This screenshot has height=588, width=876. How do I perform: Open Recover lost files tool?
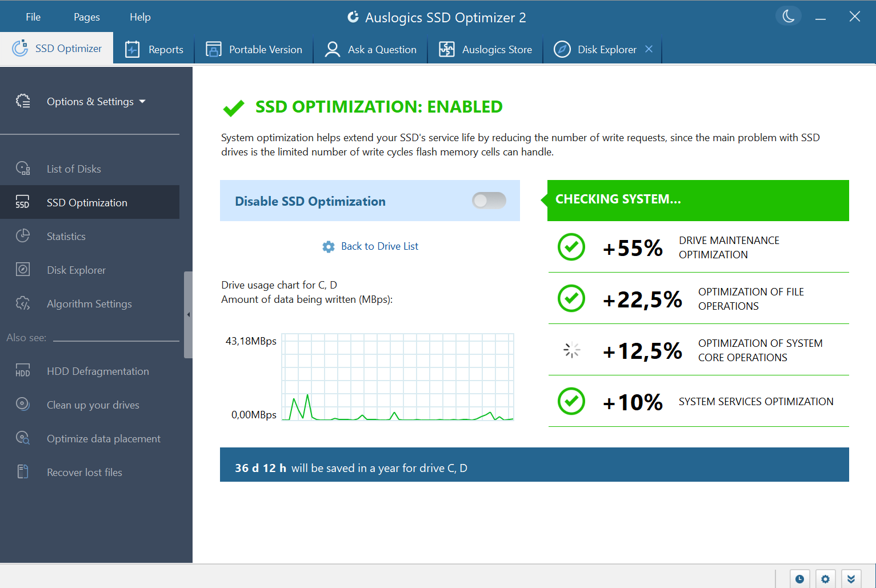[x=84, y=472]
